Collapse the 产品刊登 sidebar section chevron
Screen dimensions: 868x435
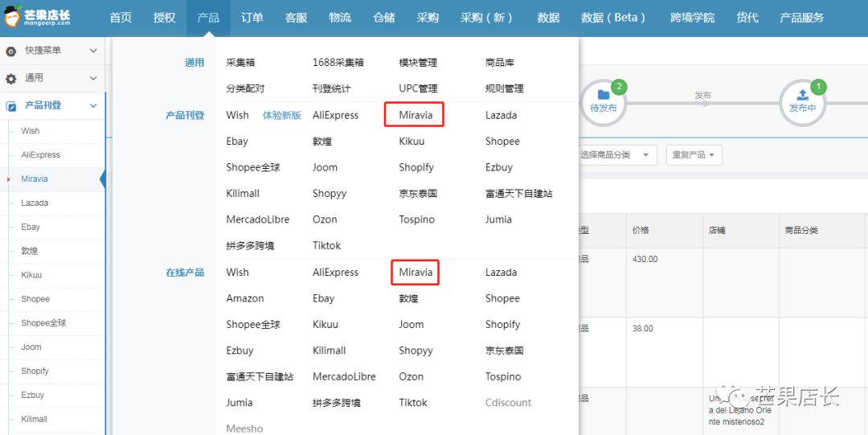[93, 105]
